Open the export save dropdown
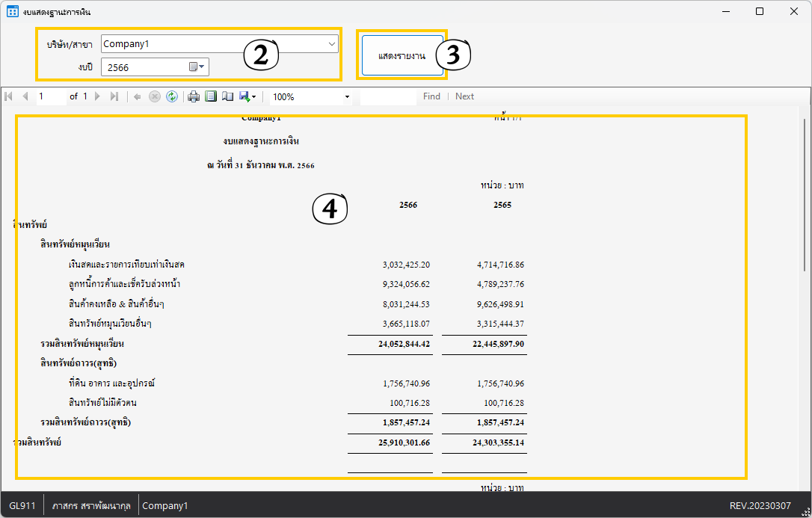Image resolution: width=812 pixels, height=518 pixels. 248,96
